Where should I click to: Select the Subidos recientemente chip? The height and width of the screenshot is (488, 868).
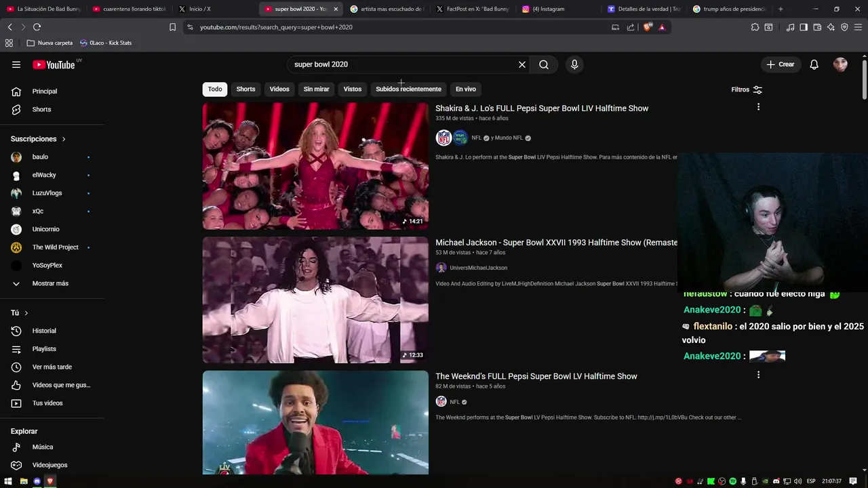(x=408, y=89)
